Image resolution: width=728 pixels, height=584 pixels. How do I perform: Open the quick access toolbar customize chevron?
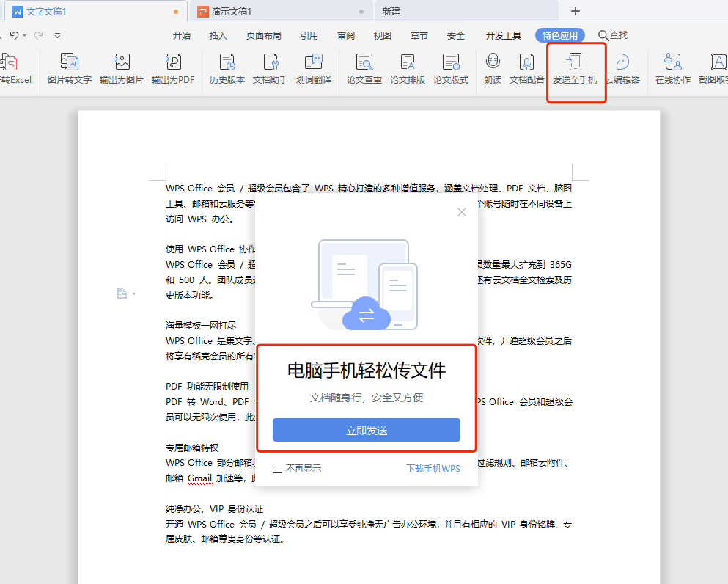57,34
